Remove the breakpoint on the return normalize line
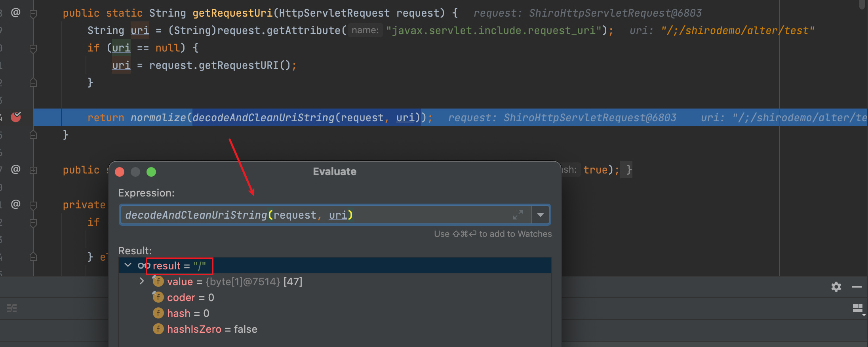Viewport: 868px width, 347px height. tap(16, 117)
